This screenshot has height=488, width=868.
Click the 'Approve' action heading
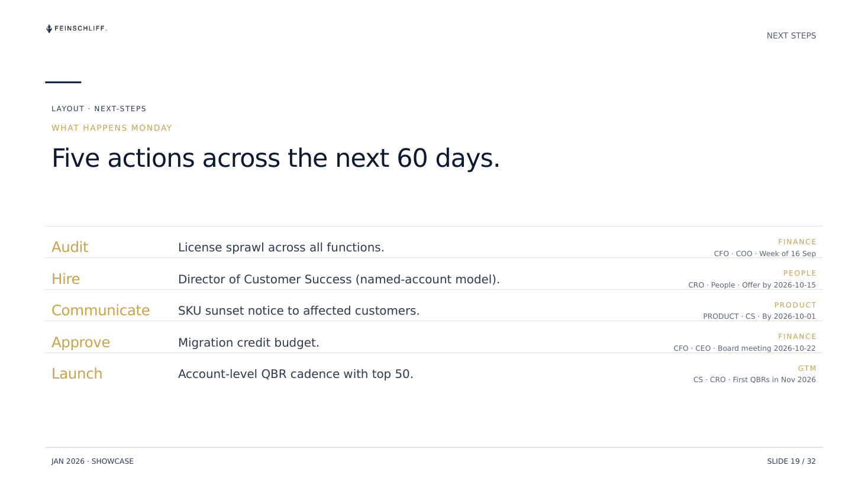click(80, 342)
